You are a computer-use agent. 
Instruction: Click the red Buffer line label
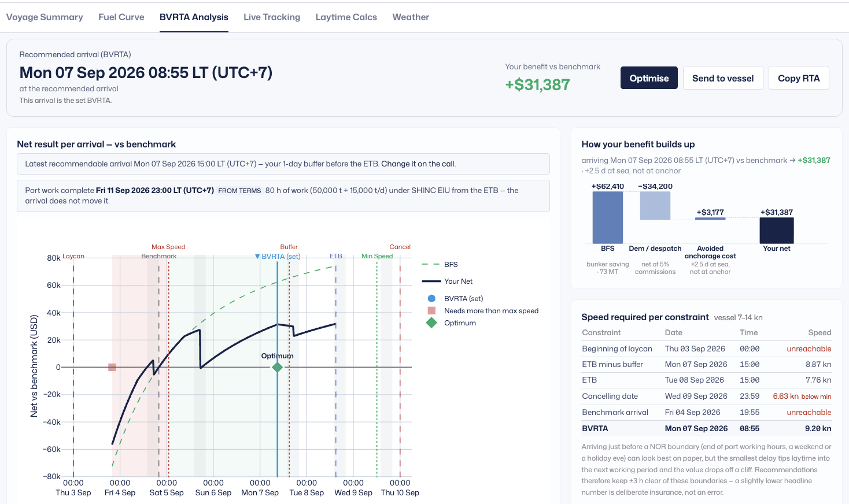tap(289, 247)
